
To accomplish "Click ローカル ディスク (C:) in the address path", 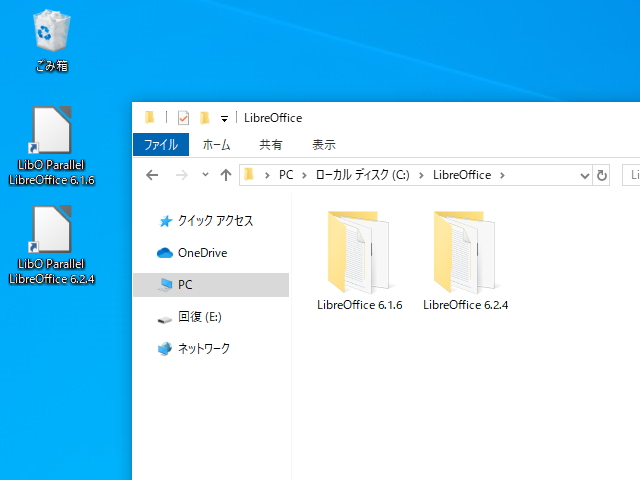I will [x=362, y=175].
